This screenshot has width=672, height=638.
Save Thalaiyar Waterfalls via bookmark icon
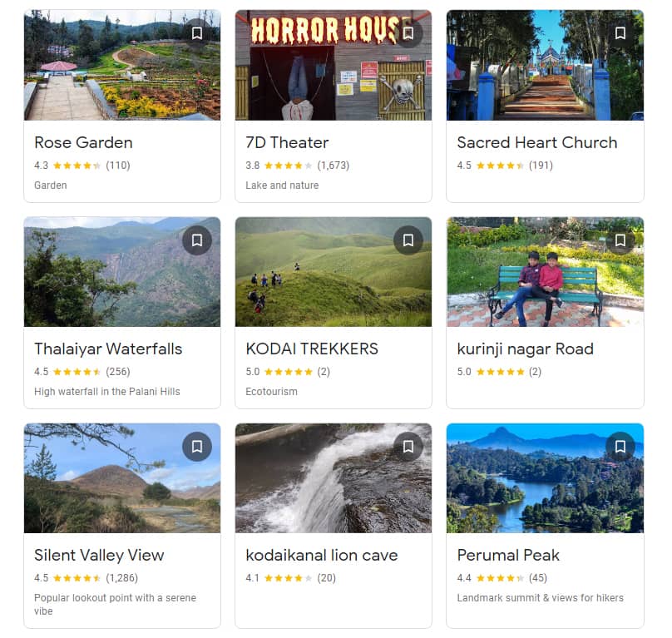(197, 240)
